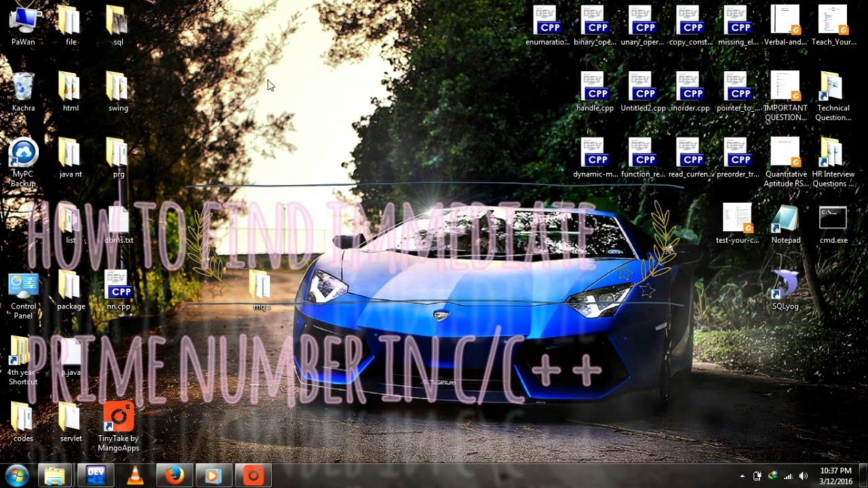Open the Kachra recycle bin

pos(23,91)
